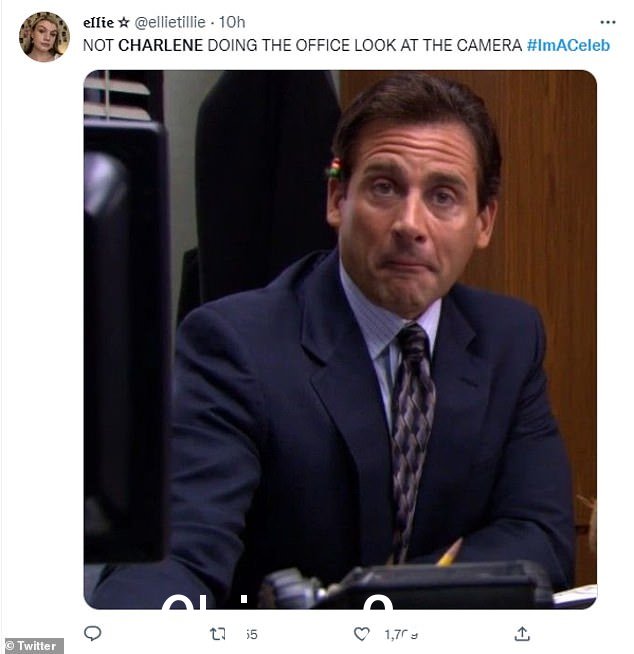Viewport: 634px width, 654px height.
Task: Expand the attached The Office image
Action: coord(340,340)
